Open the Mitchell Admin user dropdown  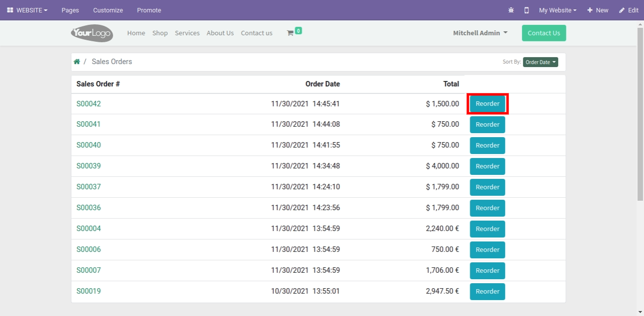point(480,33)
